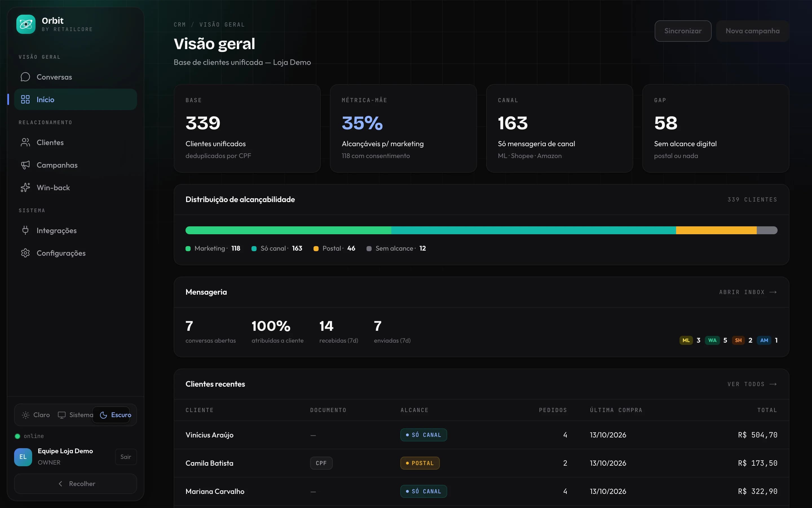Open Win-back menu label
Viewport: 812px width, 508px height.
click(x=53, y=187)
